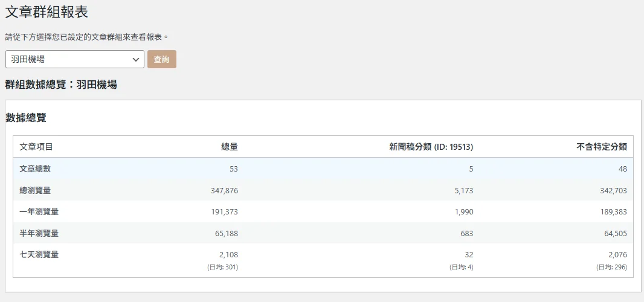
Task: Click the (日均: 301) daily average note
Action: coord(222,267)
